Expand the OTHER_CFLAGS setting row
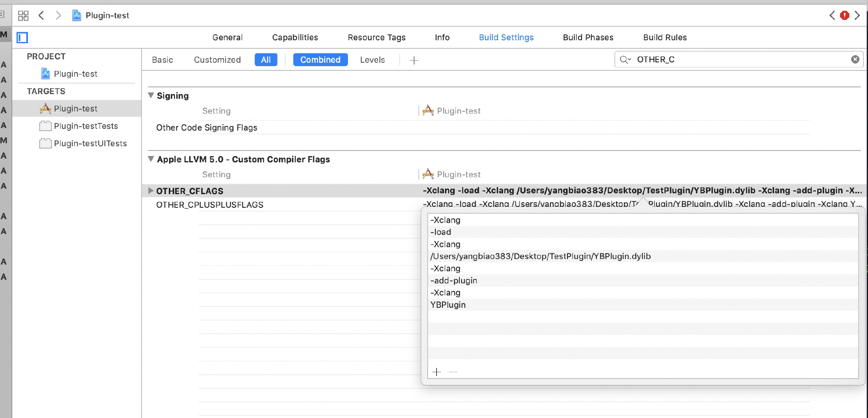868x418 pixels. [x=150, y=191]
